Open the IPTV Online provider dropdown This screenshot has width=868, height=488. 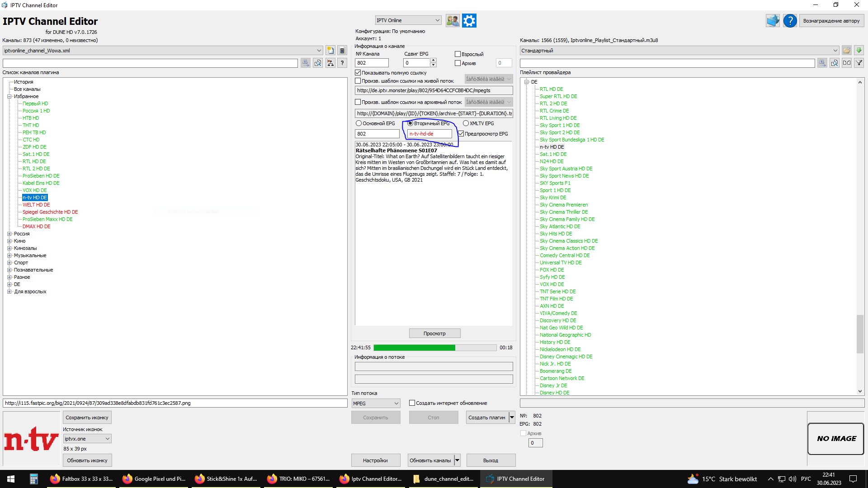tap(408, 20)
